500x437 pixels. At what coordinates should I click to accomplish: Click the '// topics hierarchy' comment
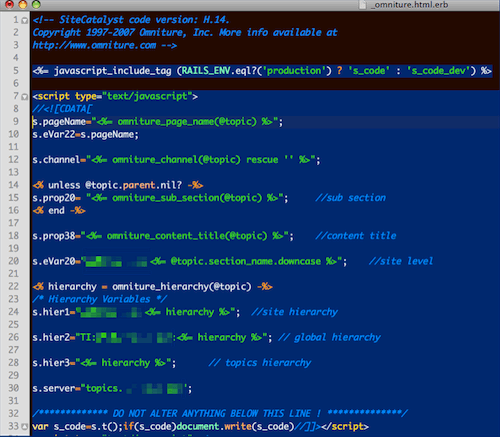click(260, 362)
